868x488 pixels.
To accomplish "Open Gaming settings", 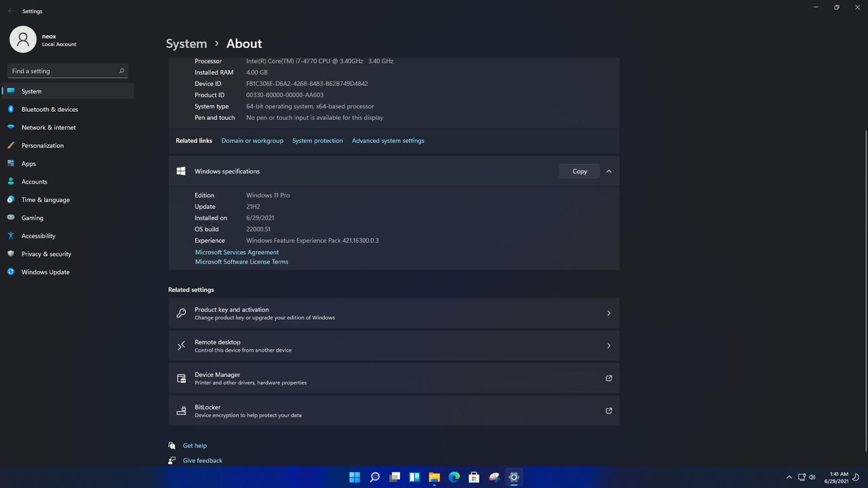I will point(68,218).
